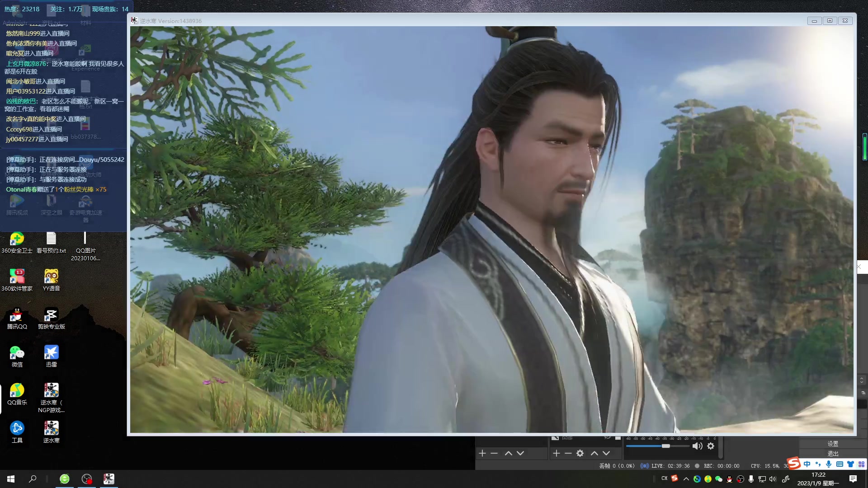The width and height of the screenshot is (868, 488).
Task: Click OBS add scene plus button
Action: point(482,453)
